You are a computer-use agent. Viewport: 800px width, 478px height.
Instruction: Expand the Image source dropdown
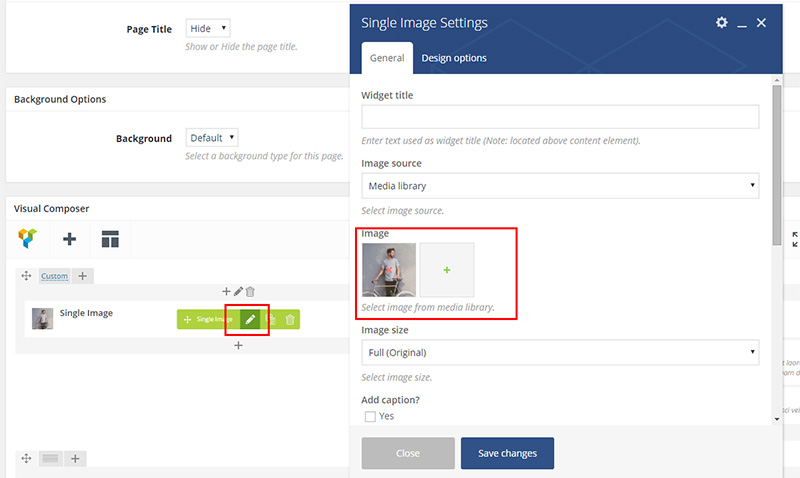559,186
